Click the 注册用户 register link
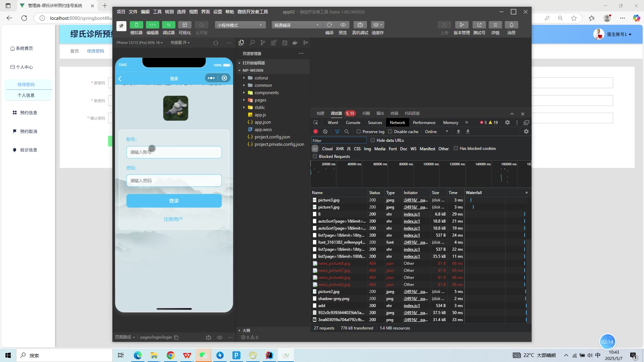644x362 pixels. [173, 219]
